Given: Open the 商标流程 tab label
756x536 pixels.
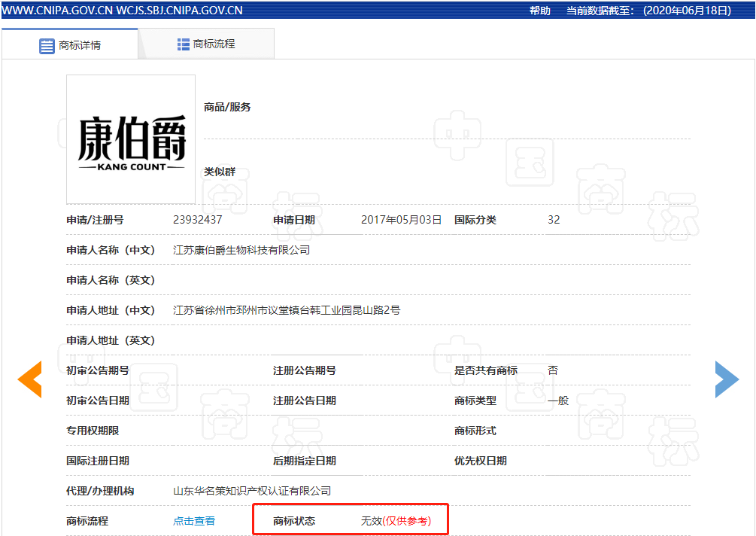Looking at the screenshot, I should [x=214, y=44].
